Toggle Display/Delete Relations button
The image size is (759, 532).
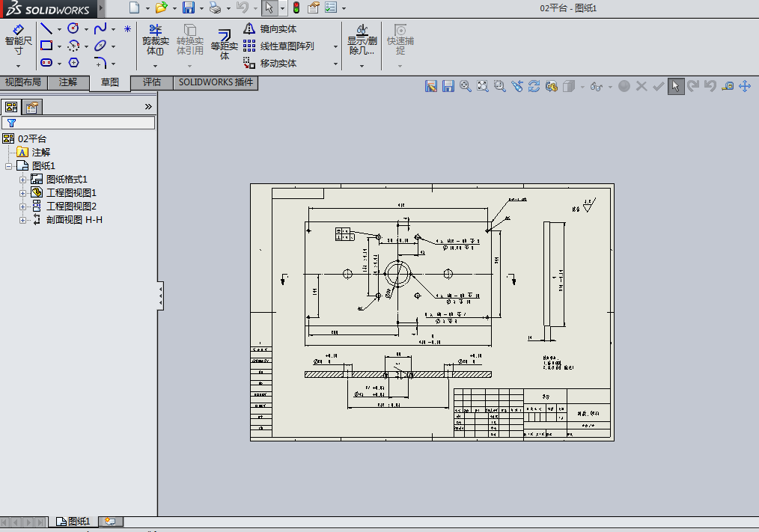362,40
